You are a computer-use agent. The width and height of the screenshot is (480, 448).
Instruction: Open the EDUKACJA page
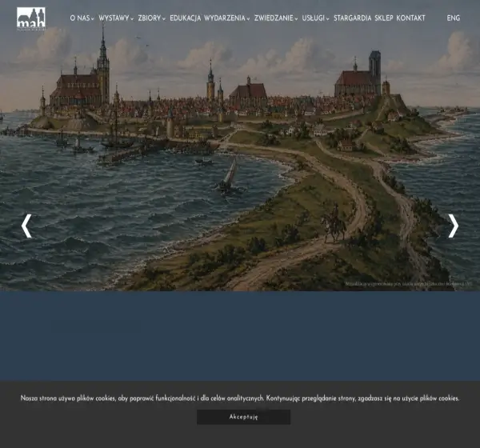(186, 18)
